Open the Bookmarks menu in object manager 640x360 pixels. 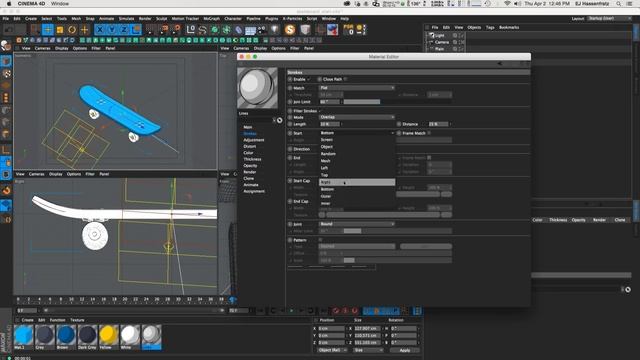tap(509, 27)
